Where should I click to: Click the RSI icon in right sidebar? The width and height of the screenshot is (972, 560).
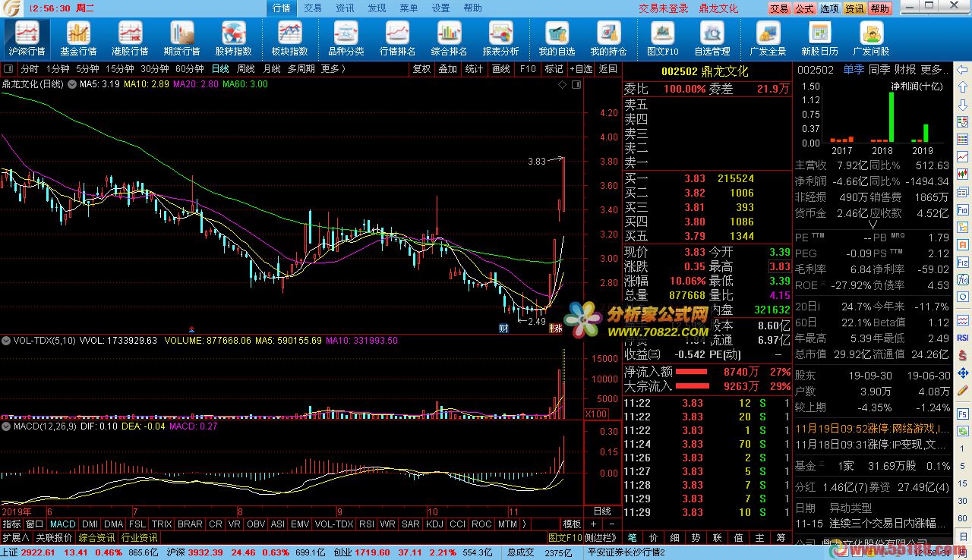(962, 337)
